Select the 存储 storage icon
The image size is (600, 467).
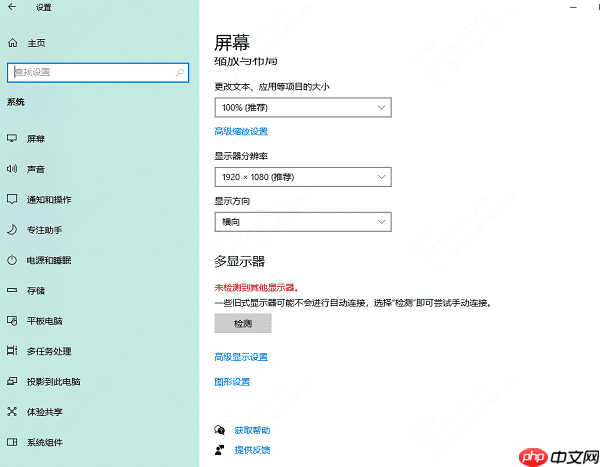tap(12, 291)
